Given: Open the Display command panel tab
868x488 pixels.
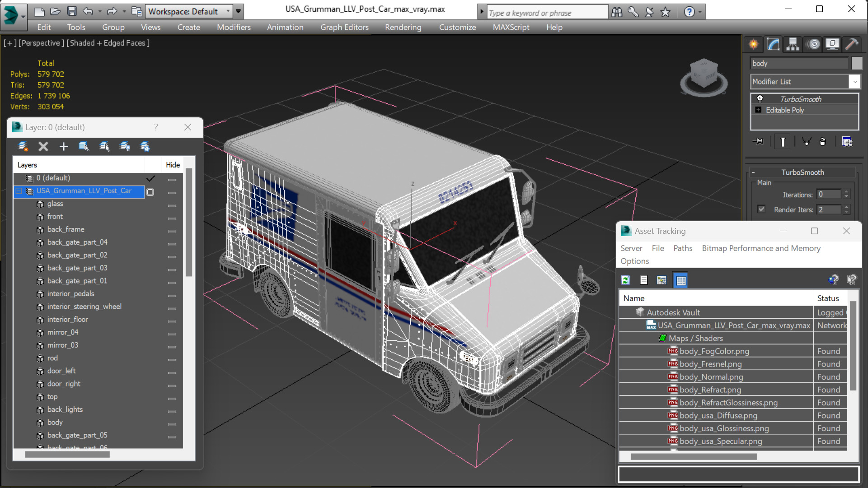Looking at the screenshot, I should click(x=832, y=44).
